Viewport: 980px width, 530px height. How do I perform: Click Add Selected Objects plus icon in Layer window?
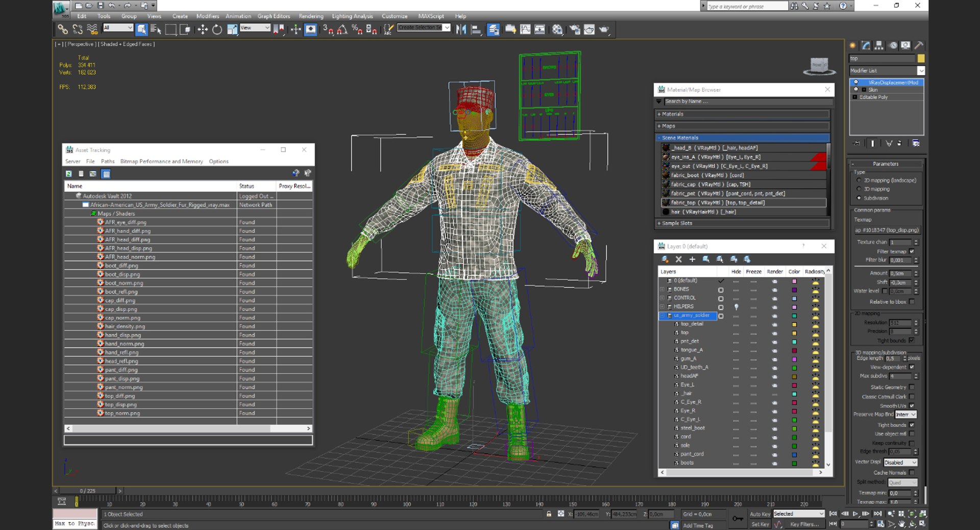(692, 259)
